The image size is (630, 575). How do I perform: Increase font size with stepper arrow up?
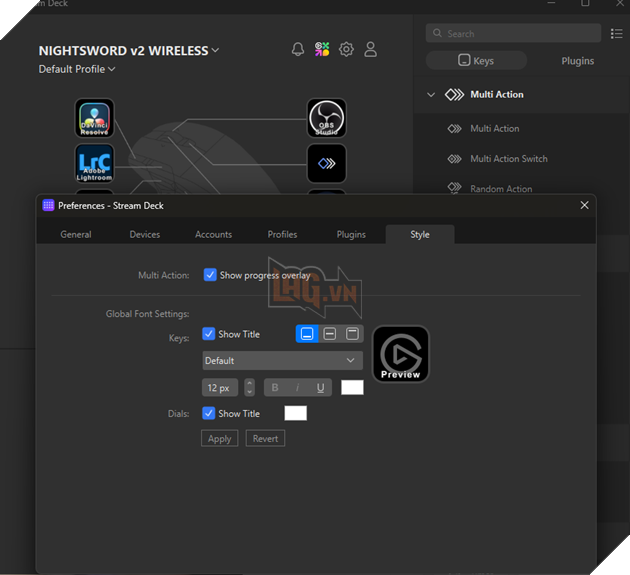tap(250, 383)
